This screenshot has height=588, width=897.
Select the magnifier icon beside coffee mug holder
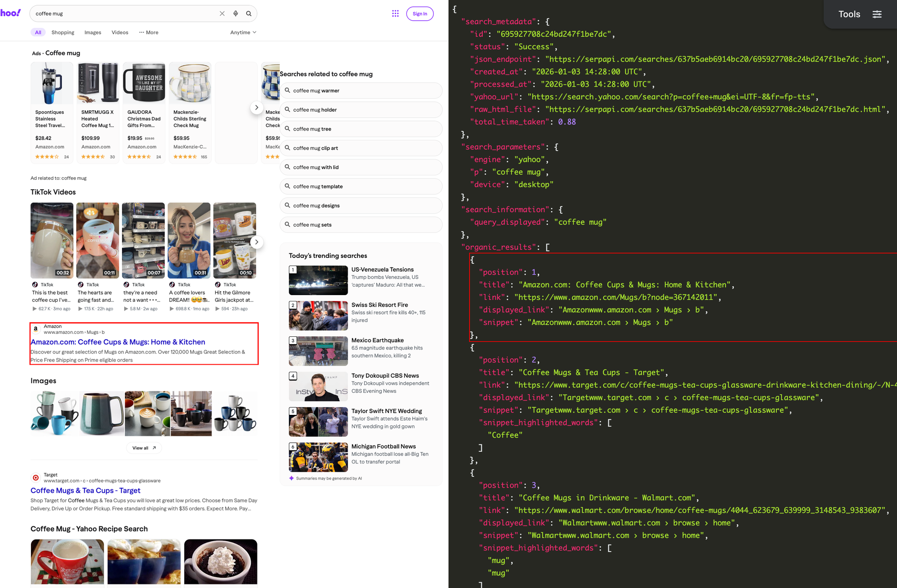click(x=287, y=109)
